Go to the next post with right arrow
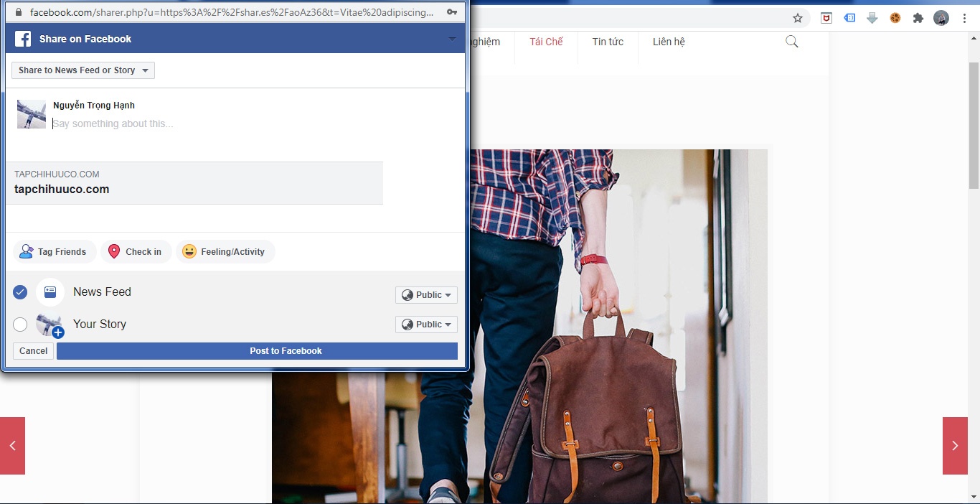The width and height of the screenshot is (980, 504). tap(955, 446)
